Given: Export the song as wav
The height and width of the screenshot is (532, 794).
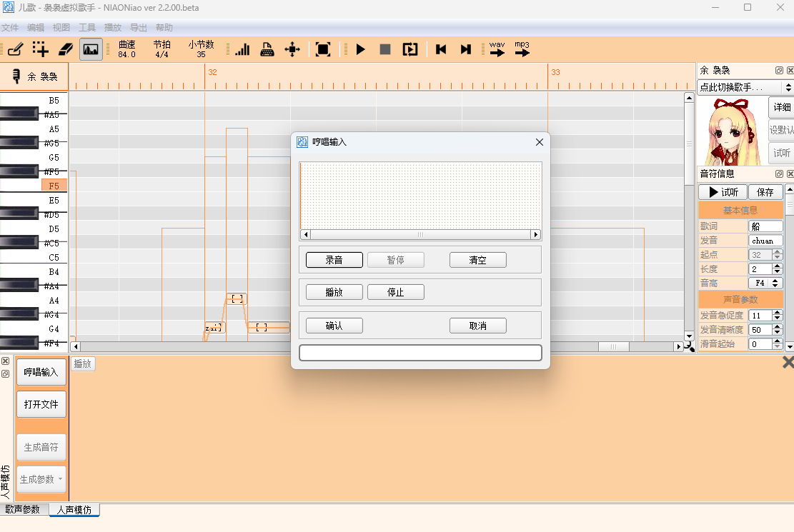Looking at the screenshot, I should 497,49.
